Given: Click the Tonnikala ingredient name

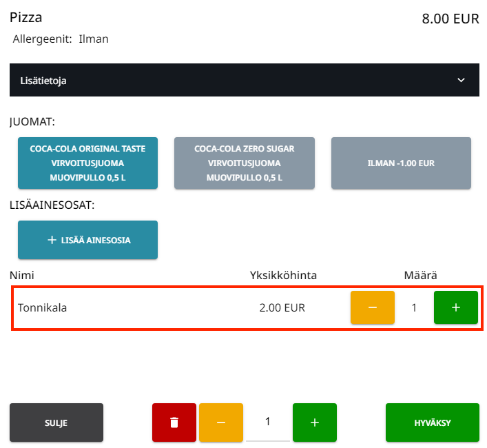Looking at the screenshot, I should (42, 308).
